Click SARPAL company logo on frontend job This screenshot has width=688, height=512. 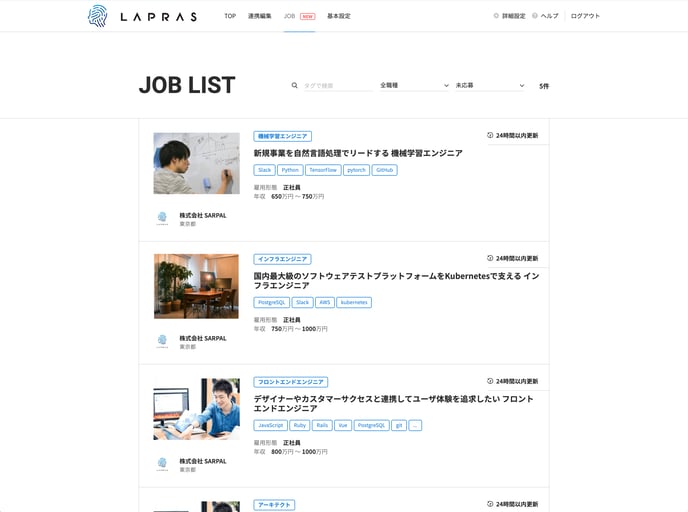(162, 464)
